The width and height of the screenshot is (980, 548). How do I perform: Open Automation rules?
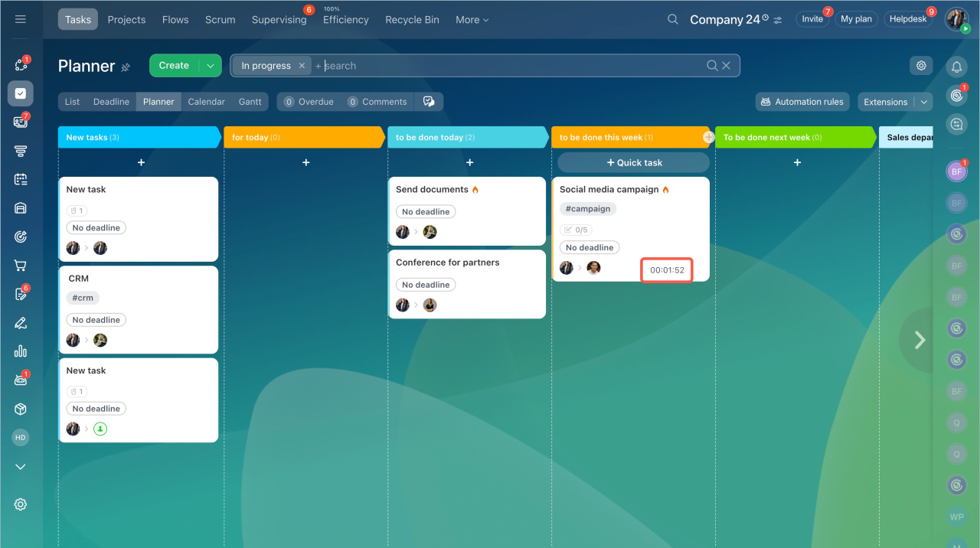[802, 102]
